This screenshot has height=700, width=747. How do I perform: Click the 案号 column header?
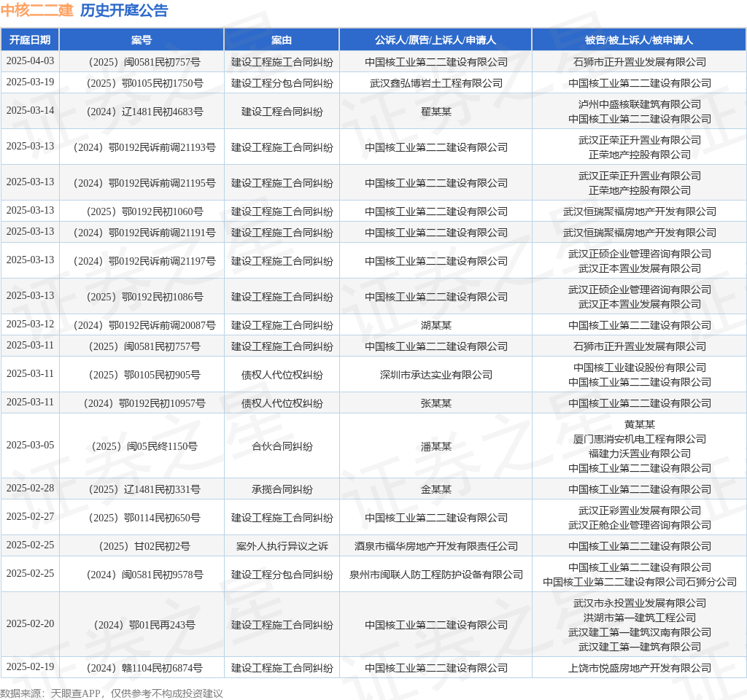coord(142,40)
